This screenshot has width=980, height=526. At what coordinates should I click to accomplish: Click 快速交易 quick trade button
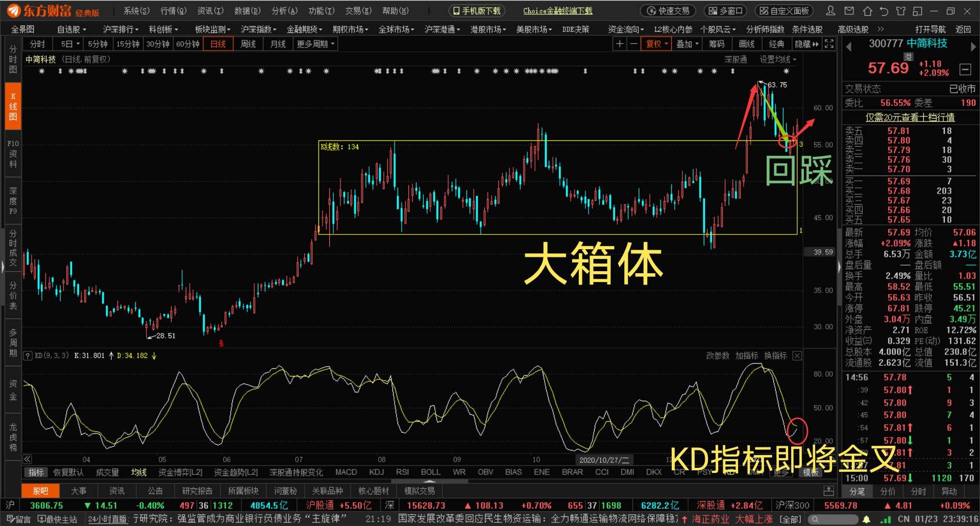669,11
